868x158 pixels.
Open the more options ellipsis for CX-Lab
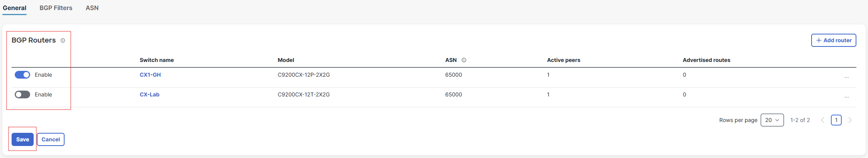(847, 97)
